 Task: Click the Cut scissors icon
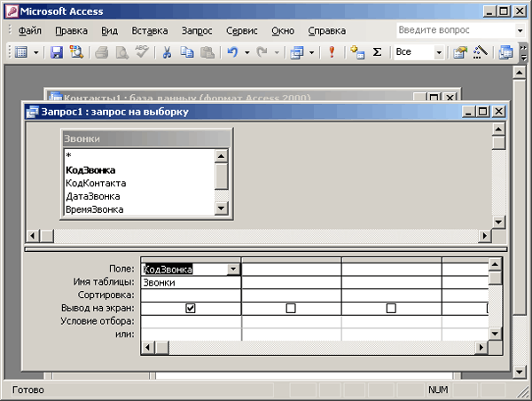point(167,52)
